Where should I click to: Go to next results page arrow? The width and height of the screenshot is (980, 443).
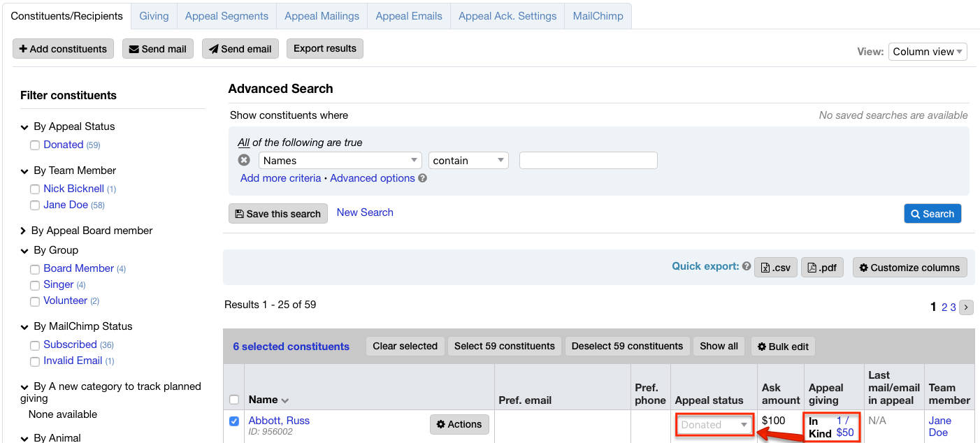[x=966, y=307]
